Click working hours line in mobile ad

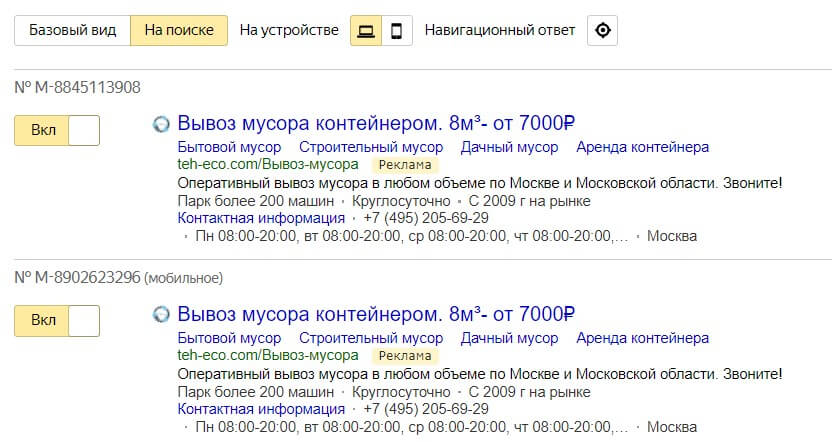[412, 427]
